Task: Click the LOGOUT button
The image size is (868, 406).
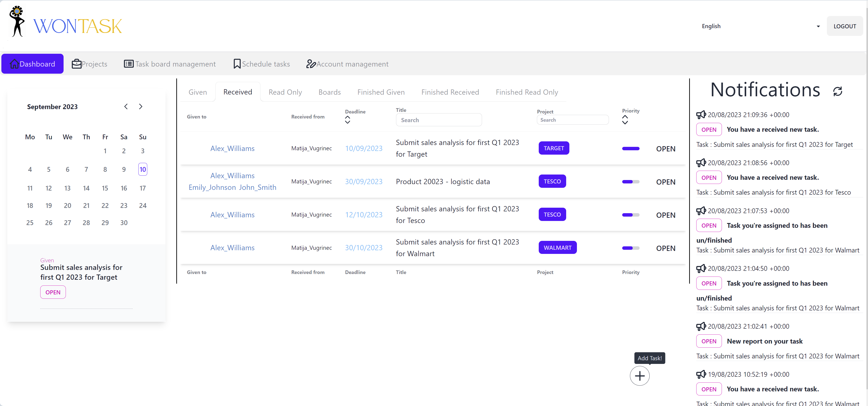Action: [844, 26]
